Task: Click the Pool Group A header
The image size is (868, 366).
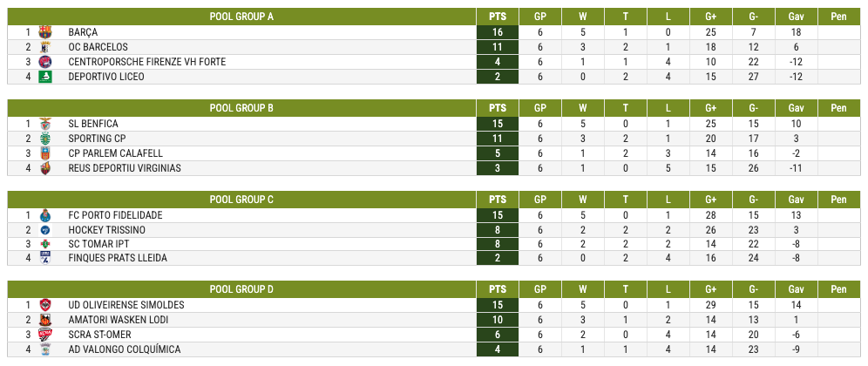Action: (242, 17)
